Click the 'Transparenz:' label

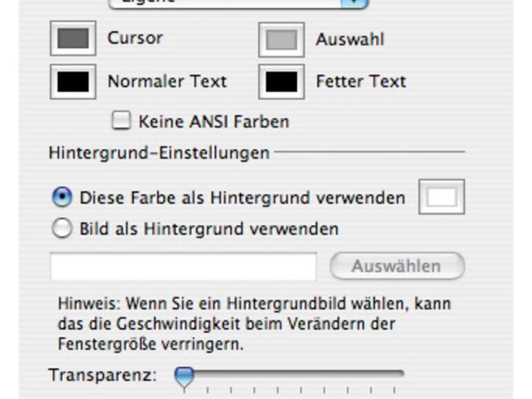tap(103, 376)
